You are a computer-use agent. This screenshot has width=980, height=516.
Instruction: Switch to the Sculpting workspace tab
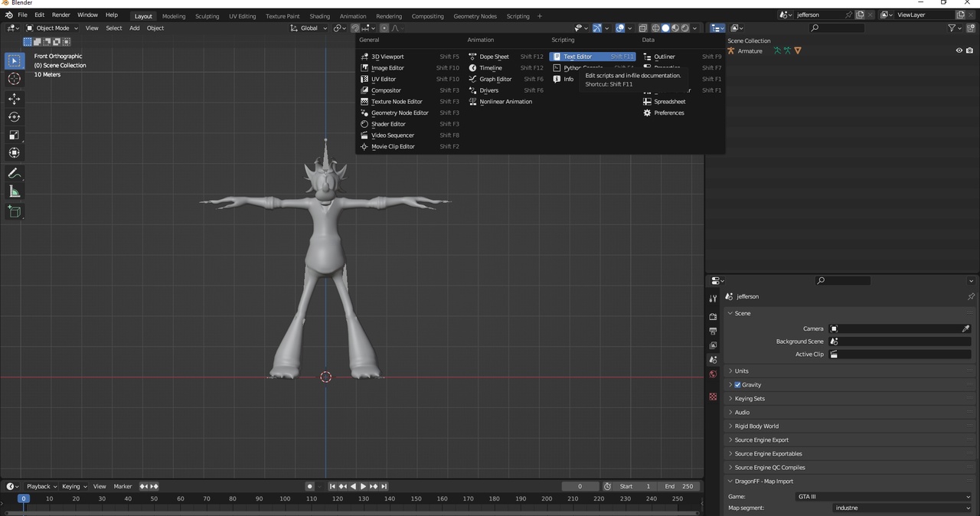tap(207, 16)
